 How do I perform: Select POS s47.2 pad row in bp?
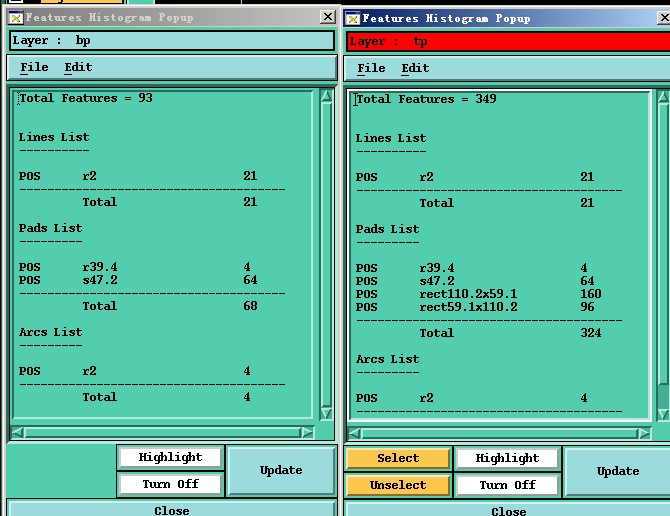click(138, 280)
